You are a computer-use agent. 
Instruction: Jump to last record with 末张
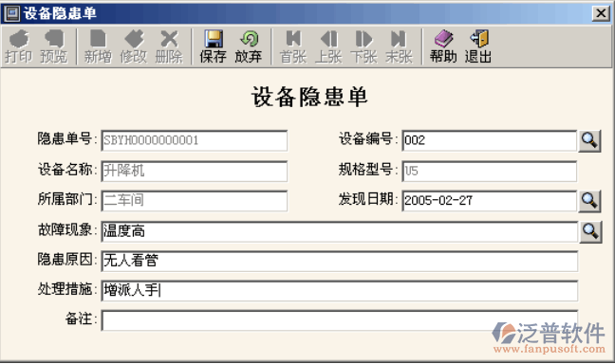tap(399, 46)
